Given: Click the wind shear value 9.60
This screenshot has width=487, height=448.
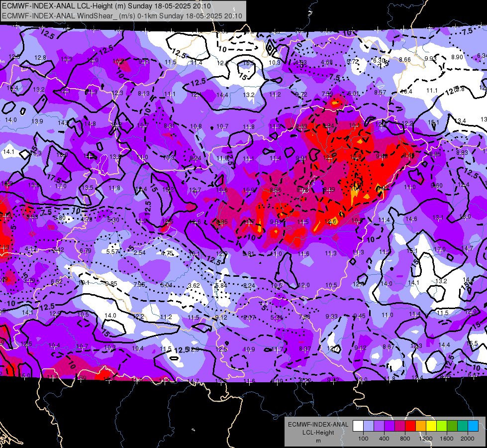Looking at the screenshot, I should [437, 185].
